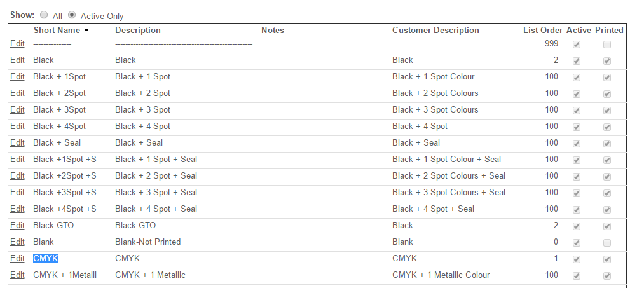Screen dimensions: 644x288
Task: Toggle Active checkbox for CMYK row
Action: (x=577, y=259)
